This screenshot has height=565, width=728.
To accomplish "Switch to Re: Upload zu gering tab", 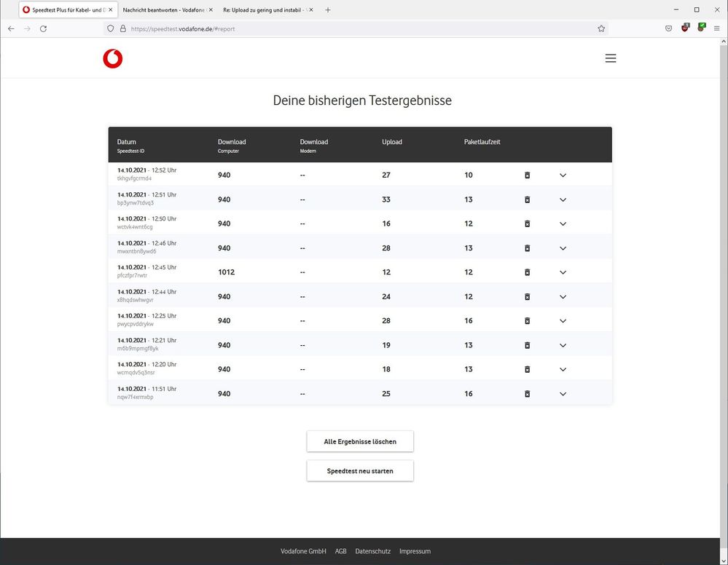I will (x=268, y=9).
